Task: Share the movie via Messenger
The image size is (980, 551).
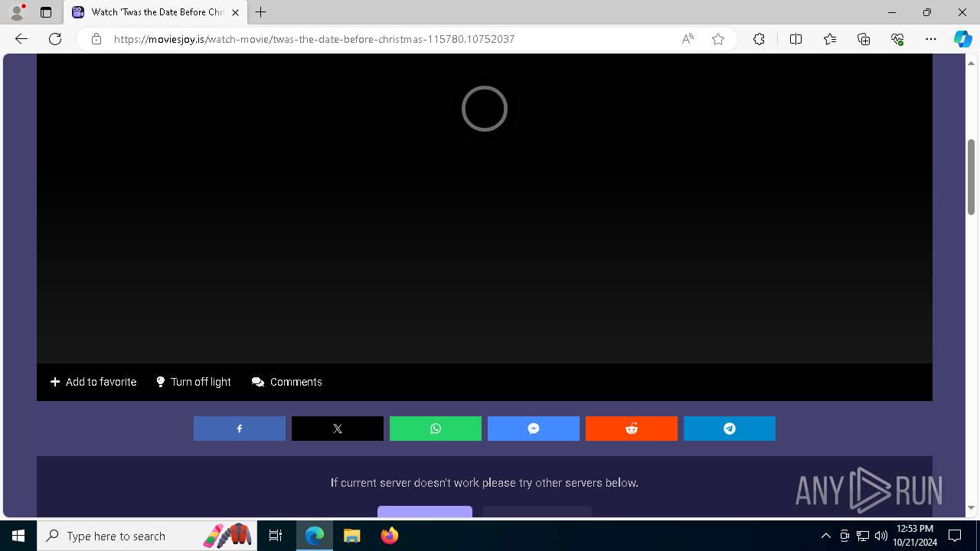Action: coord(533,429)
